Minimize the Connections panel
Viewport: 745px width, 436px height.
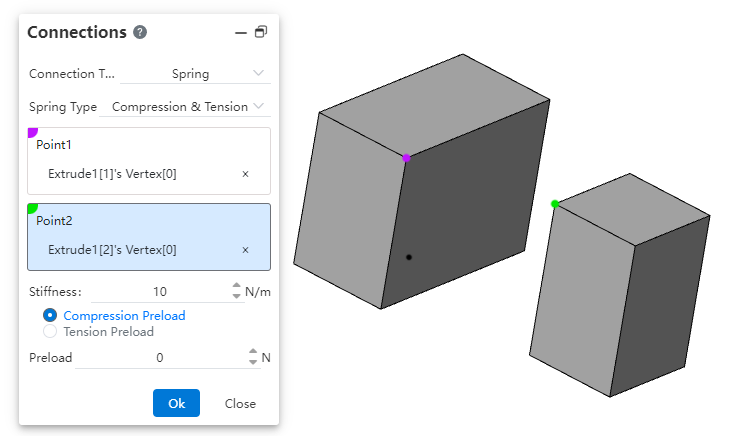(240, 32)
